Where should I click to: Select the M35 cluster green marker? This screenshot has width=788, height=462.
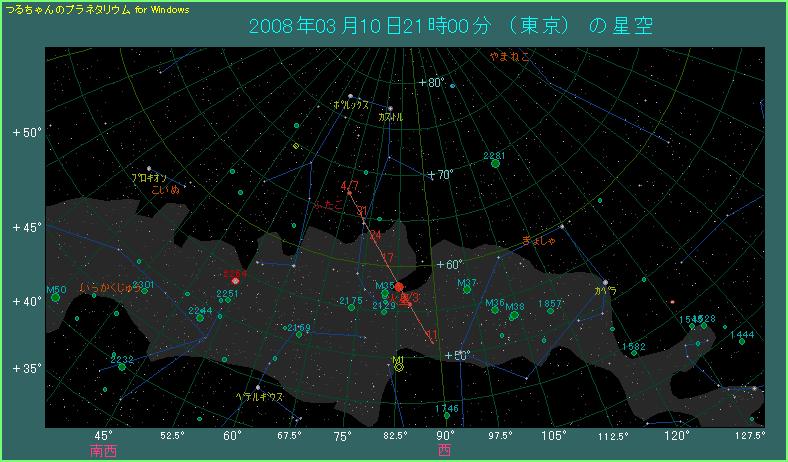point(385,294)
